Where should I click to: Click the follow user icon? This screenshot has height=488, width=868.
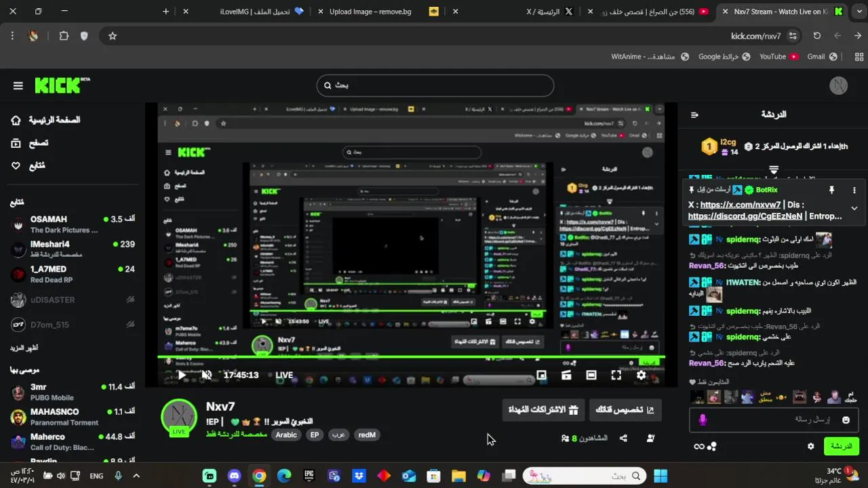(x=650, y=439)
